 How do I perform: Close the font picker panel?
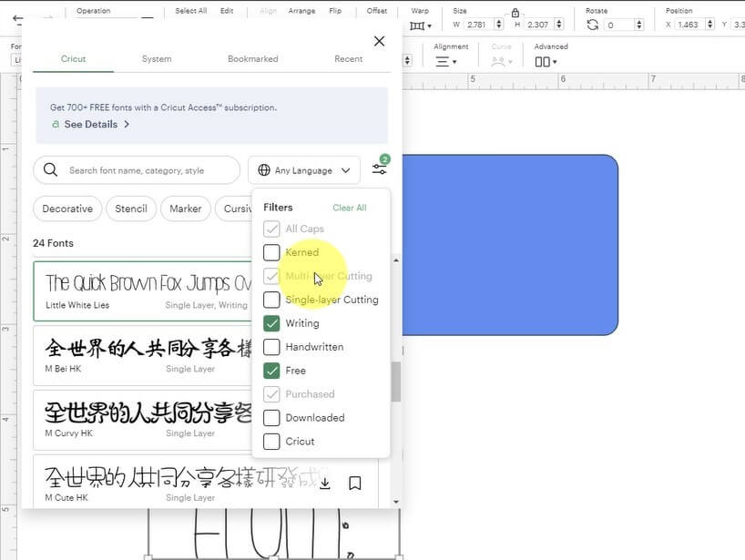pos(379,41)
